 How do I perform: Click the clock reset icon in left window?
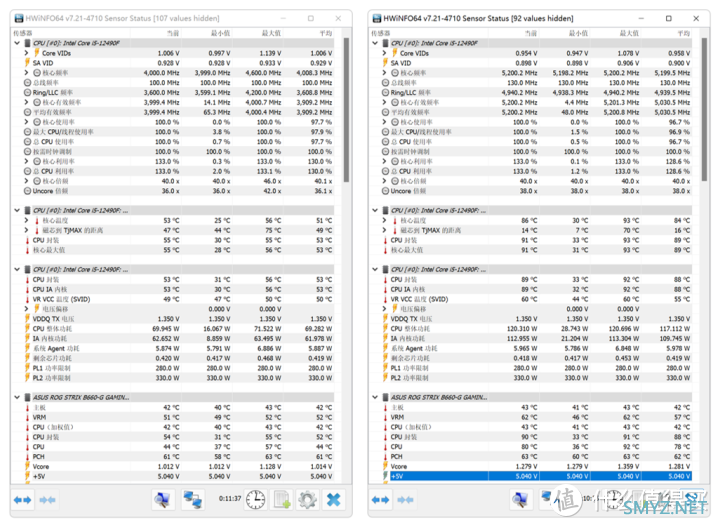(256, 499)
